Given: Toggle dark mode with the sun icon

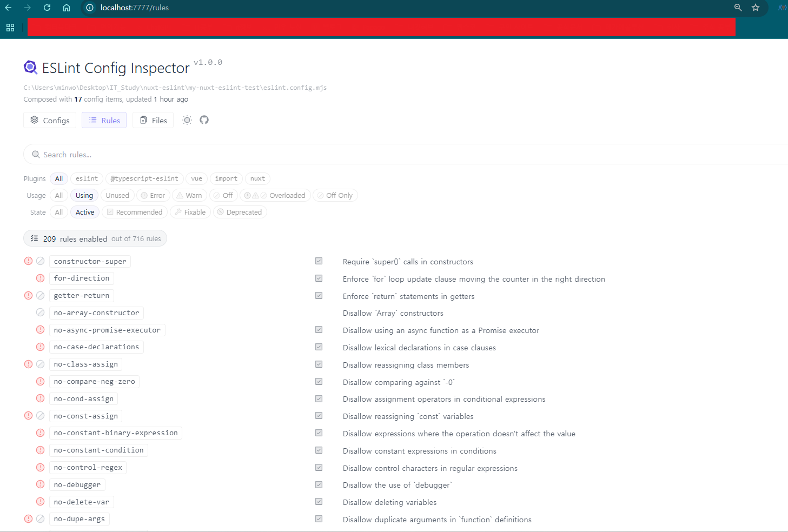Looking at the screenshot, I should [187, 120].
